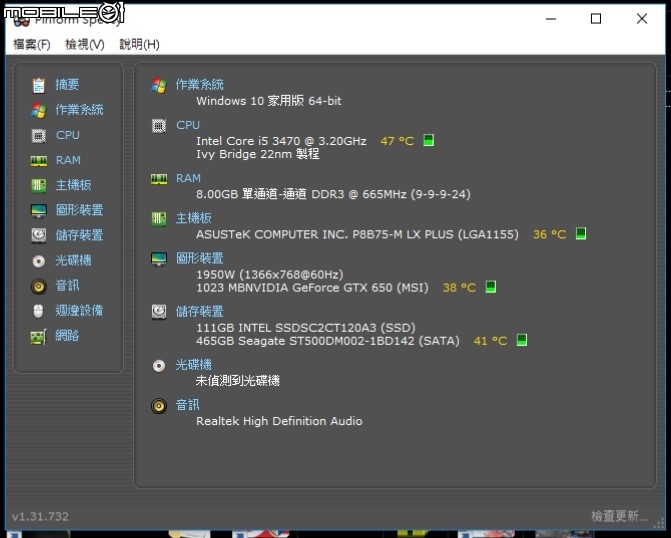The height and width of the screenshot is (538, 671).
Task: Click the 光碟機 disc icon in sidebar
Action: [39, 261]
